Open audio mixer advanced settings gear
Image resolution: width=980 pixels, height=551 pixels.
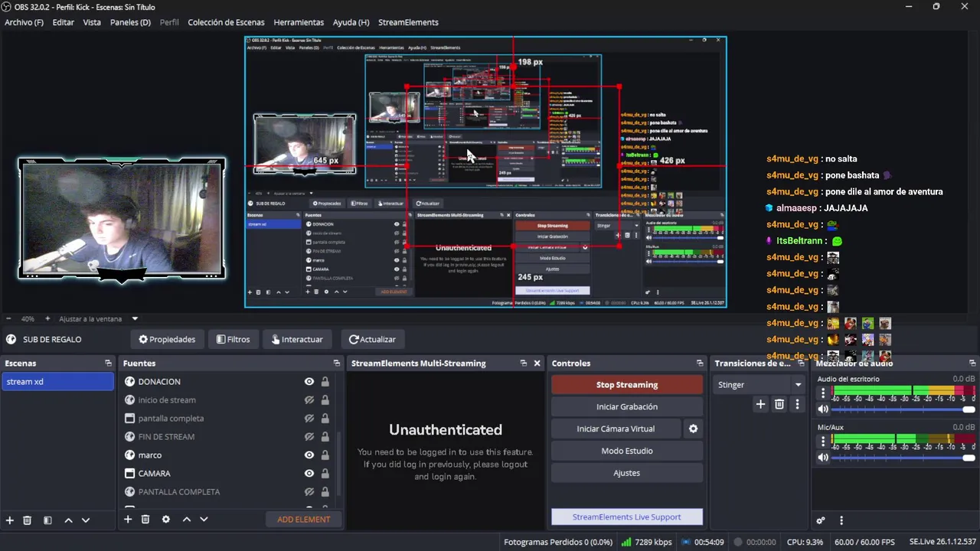tap(821, 520)
